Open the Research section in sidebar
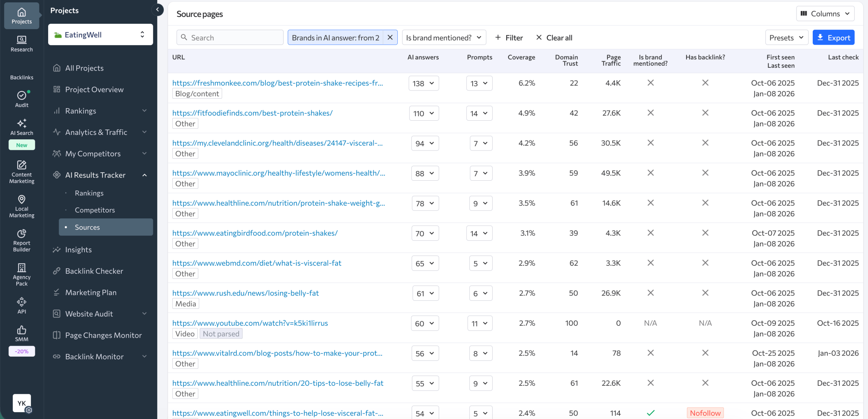This screenshot has width=868, height=419. pos(21,43)
